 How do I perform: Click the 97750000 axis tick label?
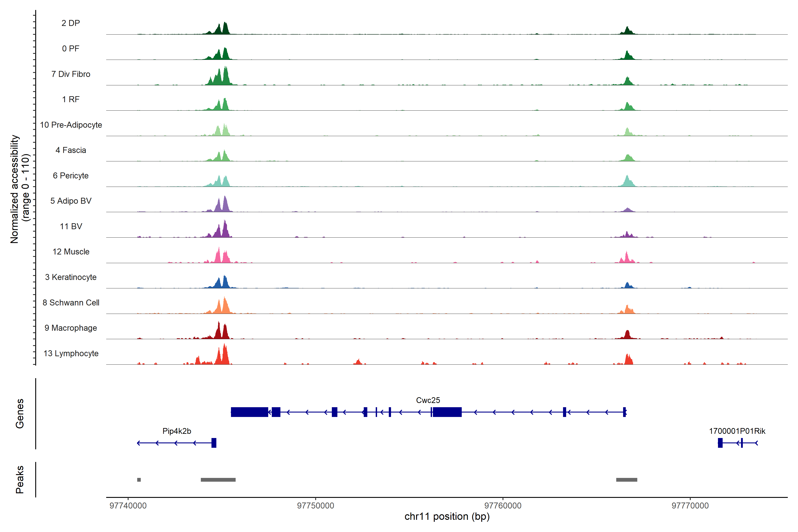pyautogui.click(x=315, y=506)
